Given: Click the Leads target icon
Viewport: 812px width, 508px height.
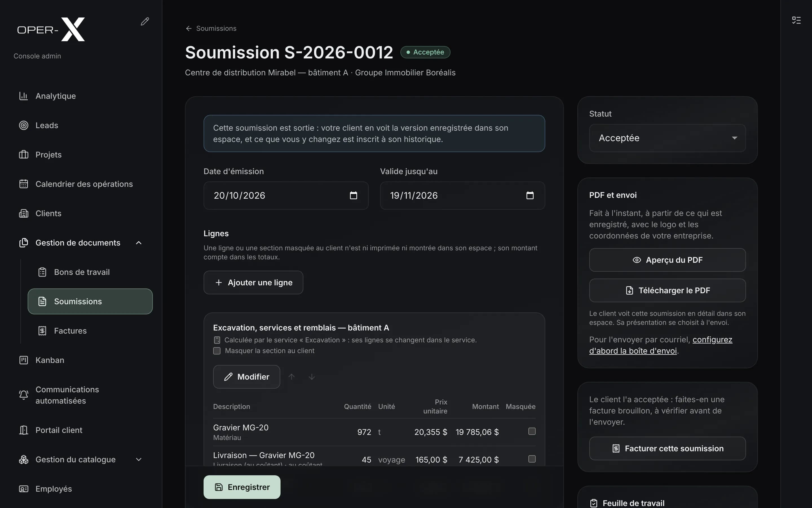Looking at the screenshot, I should point(23,125).
